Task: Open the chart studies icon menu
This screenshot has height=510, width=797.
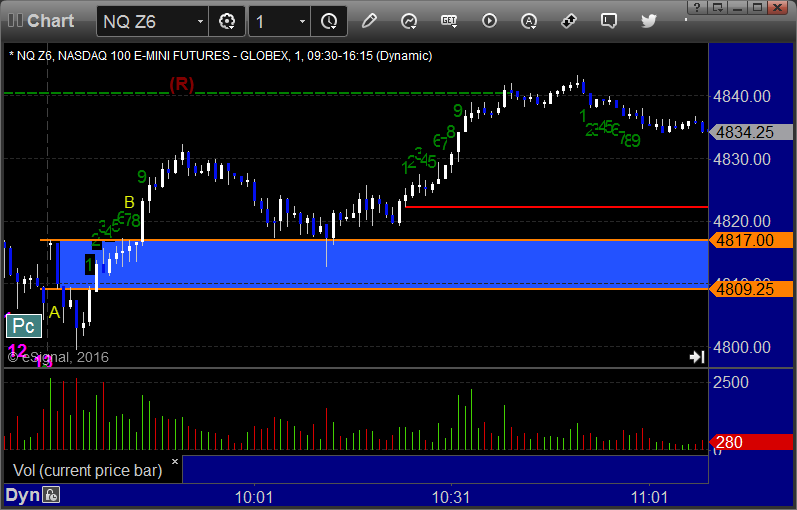Action: pos(409,21)
